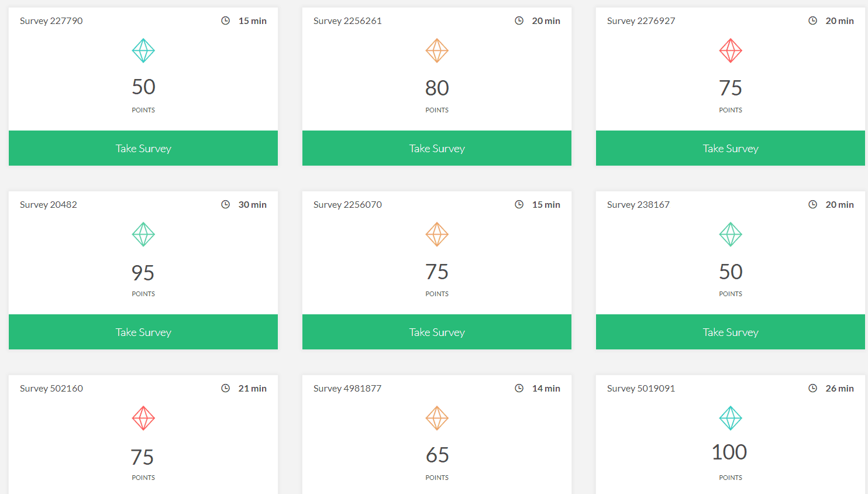This screenshot has width=868, height=494.
Task: Take Survey 20482
Action: coord(143,332)
